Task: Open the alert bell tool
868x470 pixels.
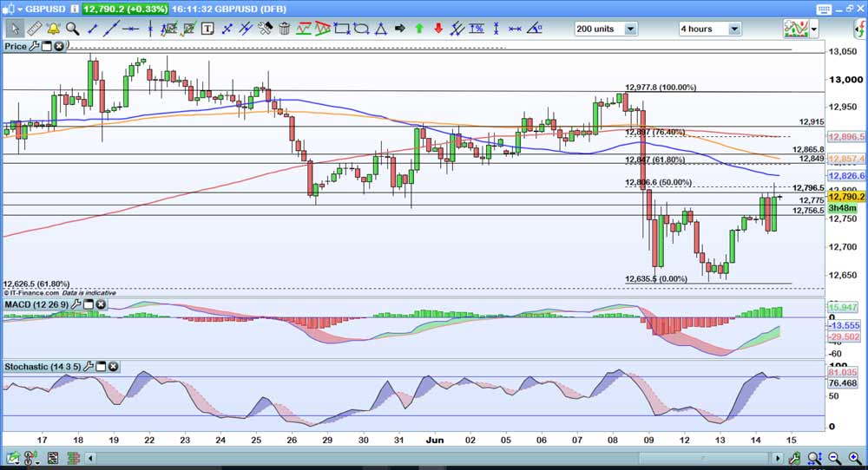Action: (53, 29)
